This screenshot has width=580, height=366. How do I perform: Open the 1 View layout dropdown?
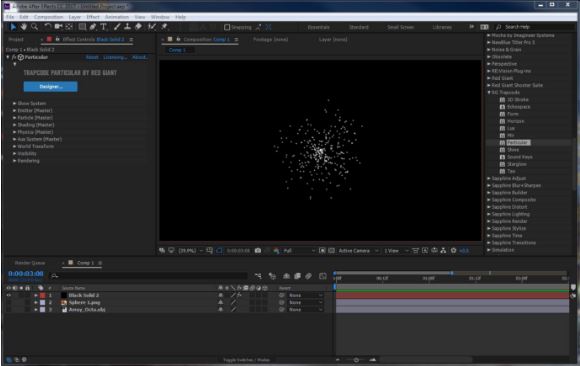(396, 251)
